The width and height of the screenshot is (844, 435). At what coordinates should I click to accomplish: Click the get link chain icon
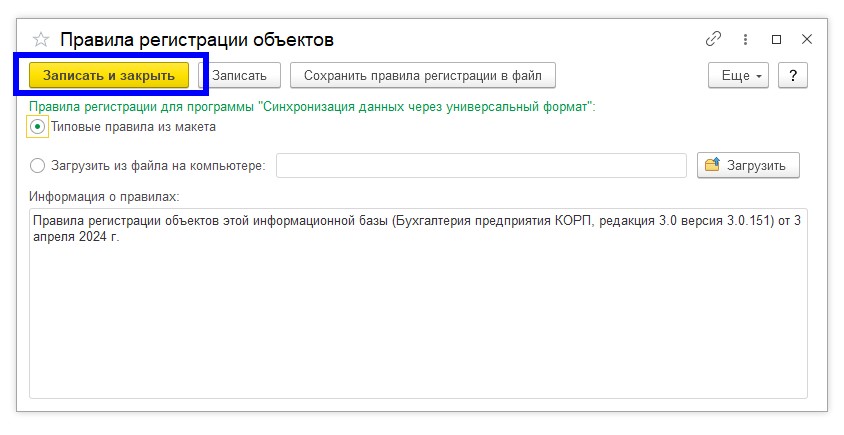(x=713, y=40)
